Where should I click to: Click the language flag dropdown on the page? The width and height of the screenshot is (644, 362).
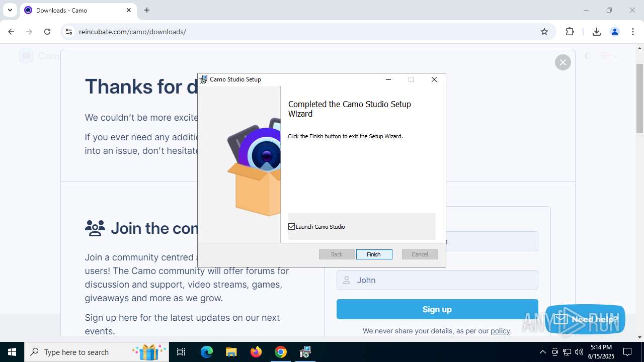[609, 56]
